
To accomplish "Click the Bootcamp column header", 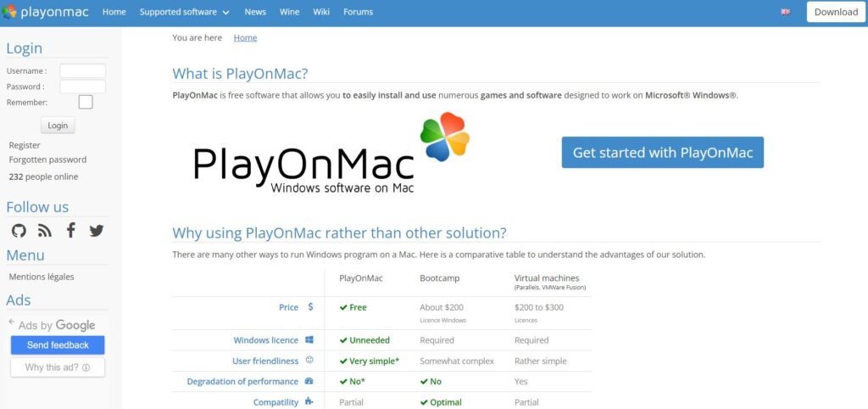I will pos(440,278).
